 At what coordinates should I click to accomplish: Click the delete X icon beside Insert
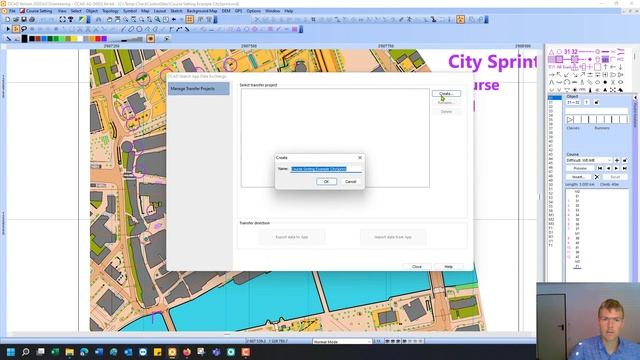[x=597, y=177]
